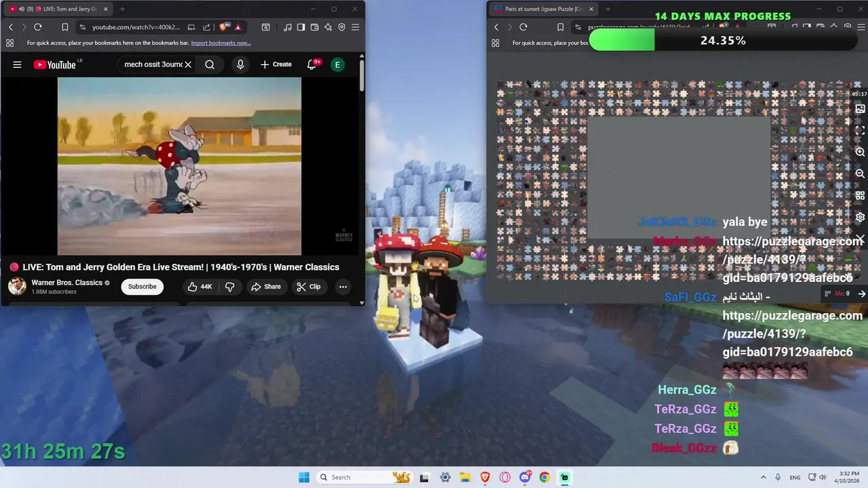The image size is (868, 488).
Task: Open the YouTube window bookmarks apps grid icon
Action: (x=10, y=43)
